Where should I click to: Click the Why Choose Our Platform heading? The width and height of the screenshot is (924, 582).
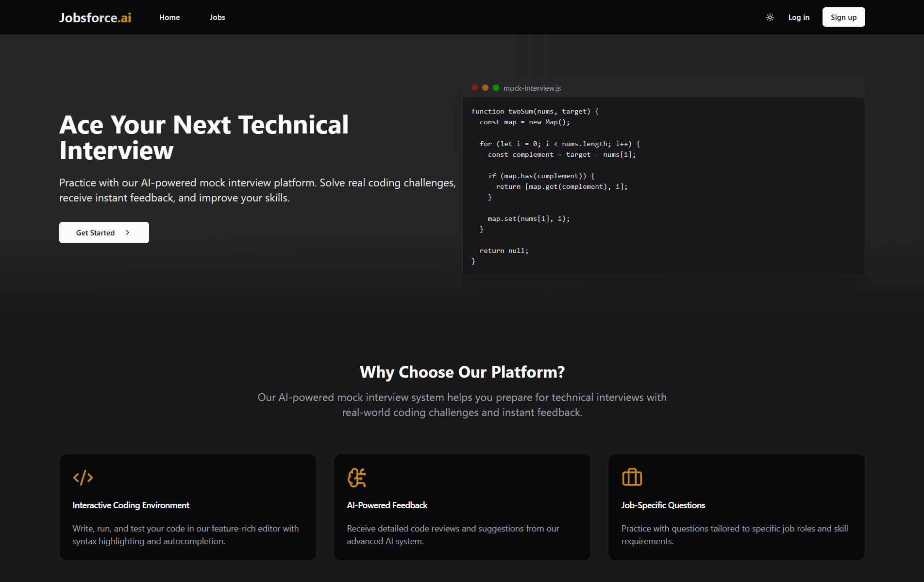[462, 372]
